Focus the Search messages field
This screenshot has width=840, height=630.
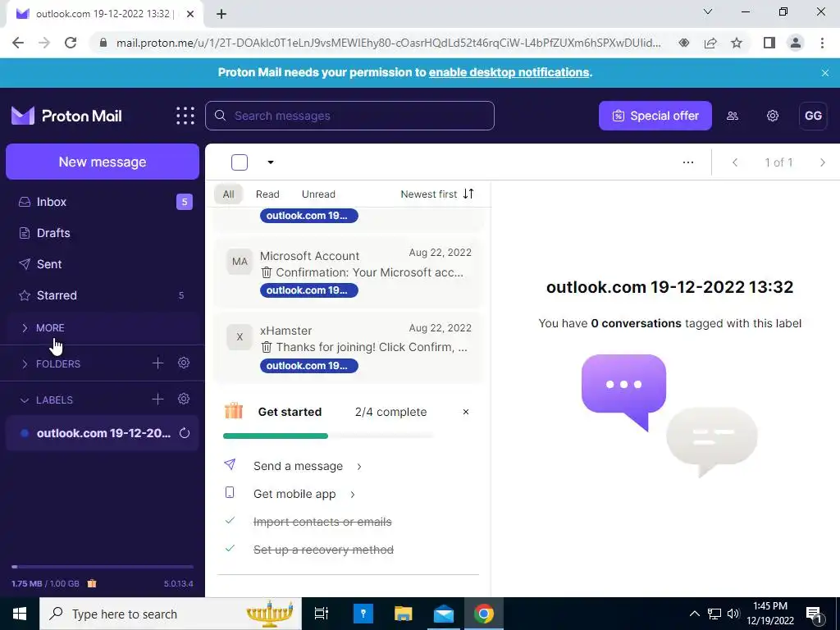pyautogui.click(x=349, y=116)
